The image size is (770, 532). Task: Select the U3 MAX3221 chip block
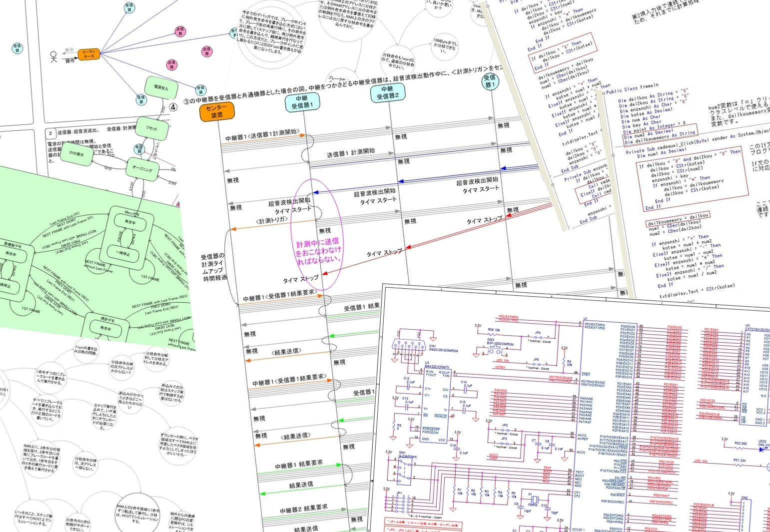[435, 406]
